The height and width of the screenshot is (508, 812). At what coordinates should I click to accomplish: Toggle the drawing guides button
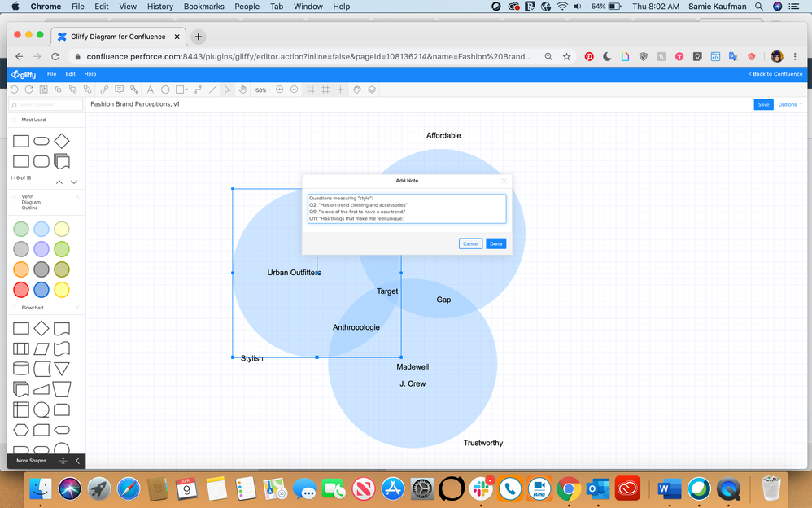click(x=311, y=90)
